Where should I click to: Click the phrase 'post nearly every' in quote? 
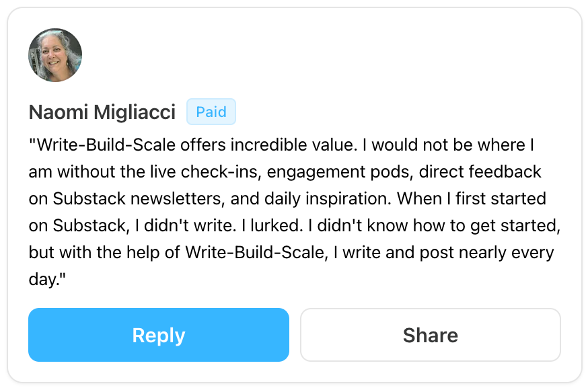click(x=487, y=253)
